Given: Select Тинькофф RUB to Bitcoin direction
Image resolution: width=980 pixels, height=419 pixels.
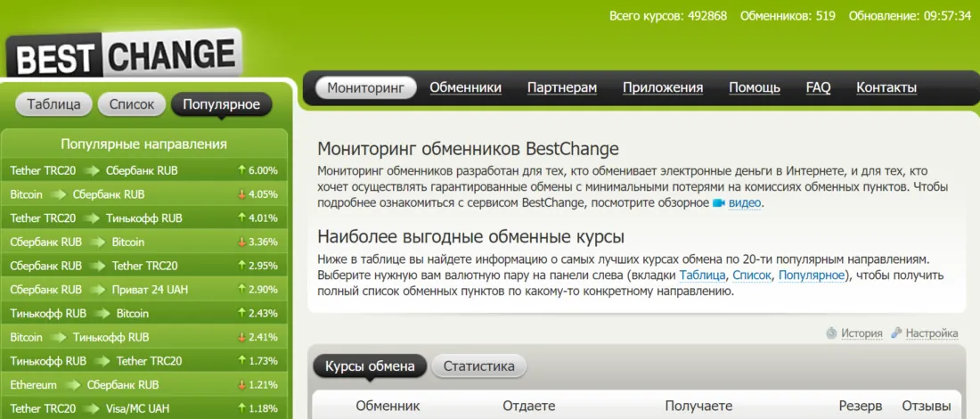Looking at the screenshot, I should pos(144,313).
